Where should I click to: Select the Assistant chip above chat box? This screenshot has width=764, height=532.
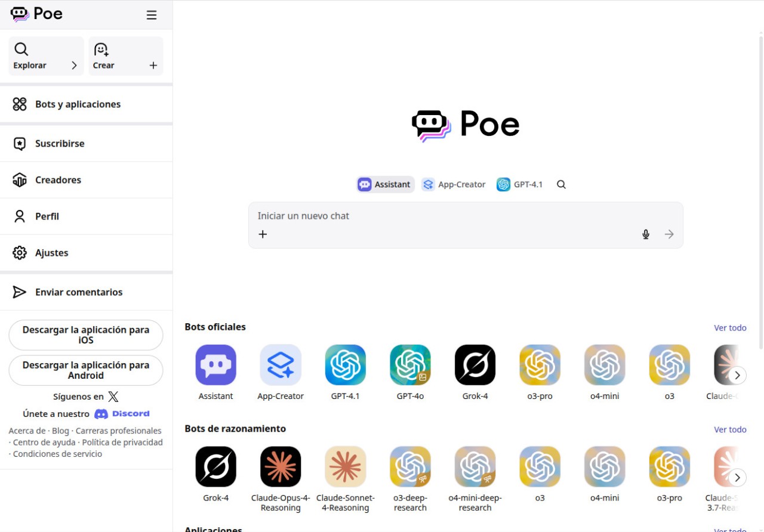386,185
